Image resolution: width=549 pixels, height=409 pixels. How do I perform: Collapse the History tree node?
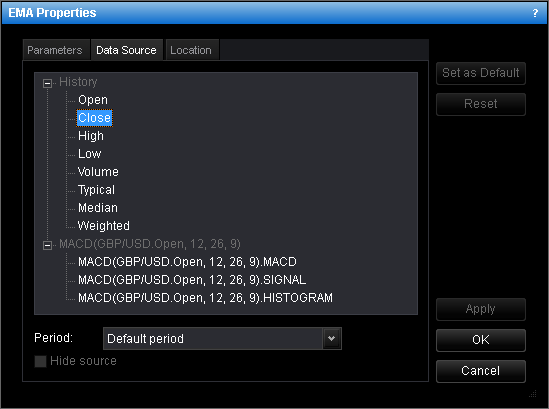pyautogui.click(x=47, y=83)
